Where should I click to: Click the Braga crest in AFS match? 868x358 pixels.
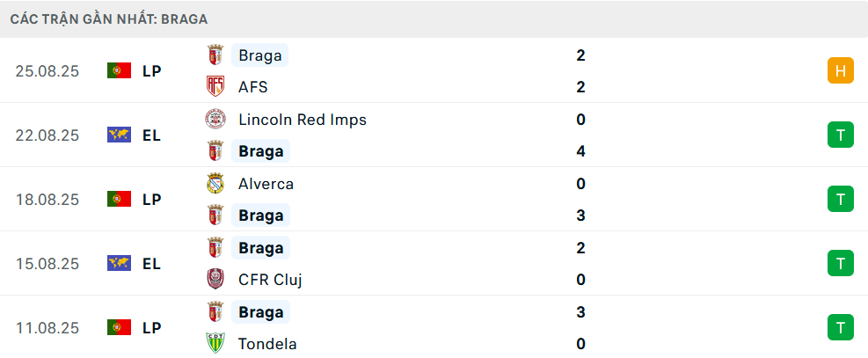[x=215, y=55]
